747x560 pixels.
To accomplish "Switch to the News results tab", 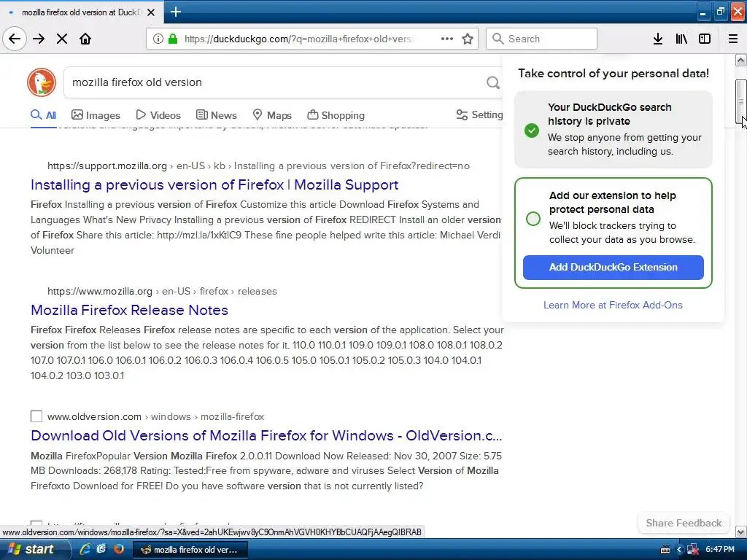I will coord(216,115).
